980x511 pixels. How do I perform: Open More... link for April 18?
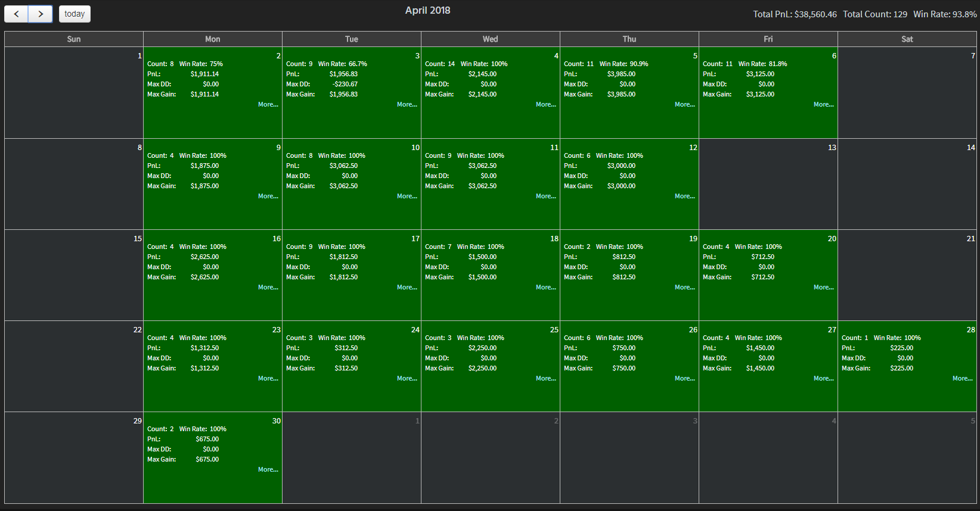point(545,288)
